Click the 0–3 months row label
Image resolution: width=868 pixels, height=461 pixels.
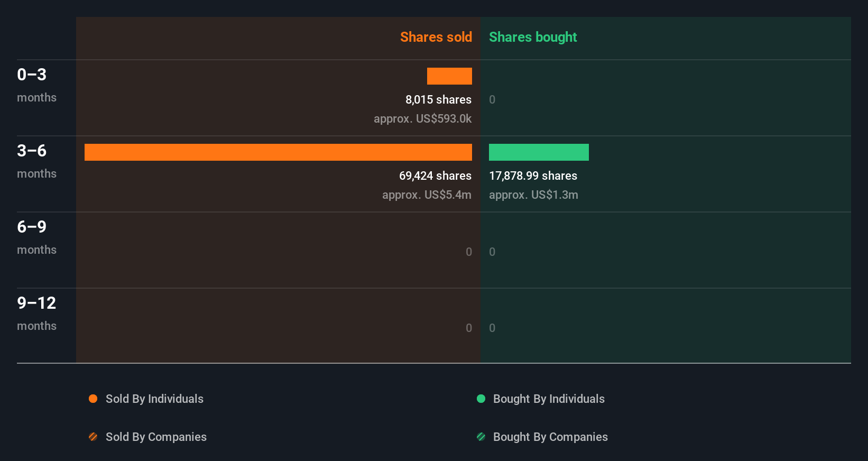36,85
